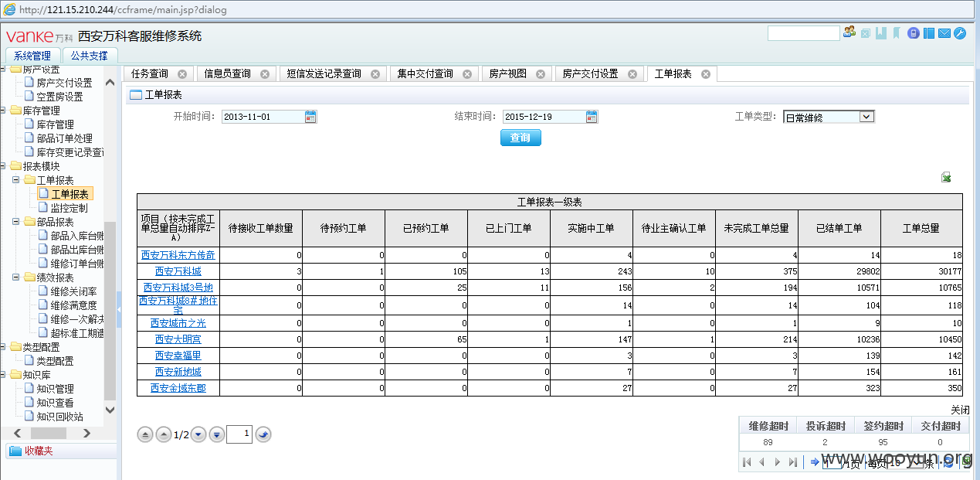The width and height of the screenshot is (980, 480).
Task: Collapse the sidebar with splitter arrow
Action: click(119, 308)
